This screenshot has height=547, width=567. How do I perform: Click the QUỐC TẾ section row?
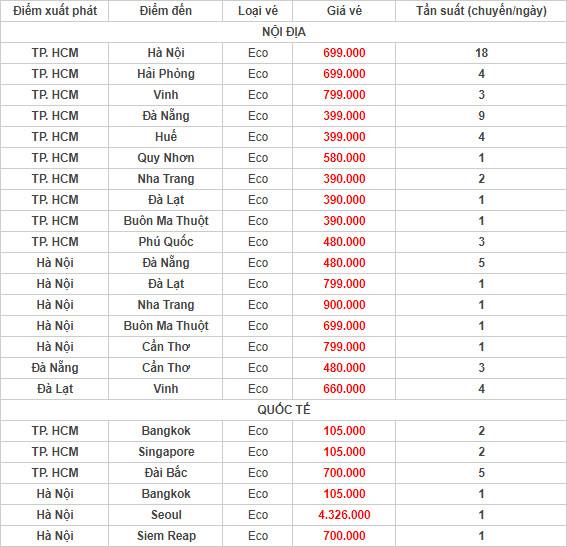click(x=284, y=410)
